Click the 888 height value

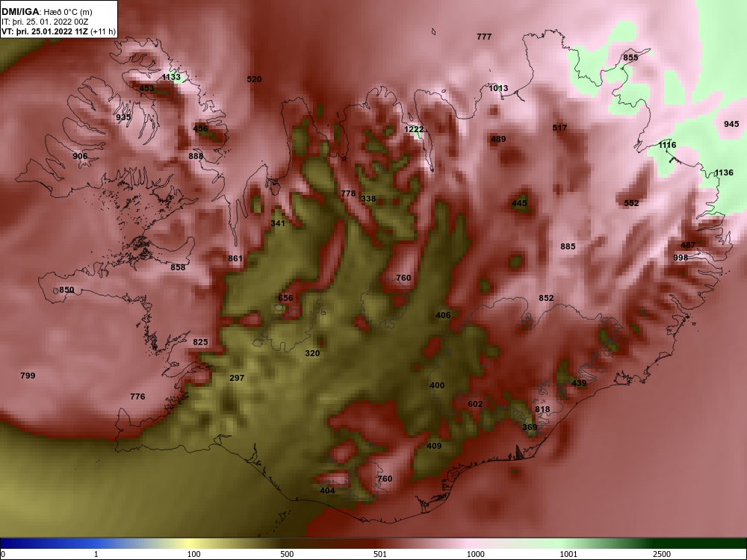tap(196, 156)
